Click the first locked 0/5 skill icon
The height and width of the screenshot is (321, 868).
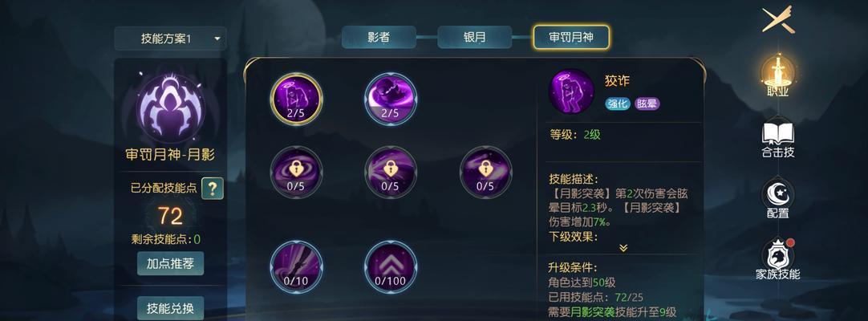(x=296, y=172)
